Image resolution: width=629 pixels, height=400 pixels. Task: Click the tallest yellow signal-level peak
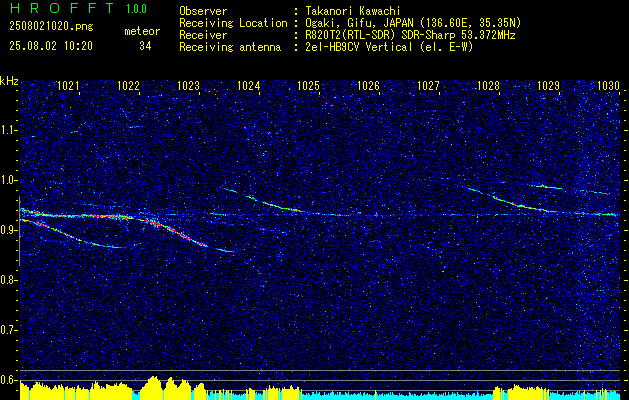point(153,388)
